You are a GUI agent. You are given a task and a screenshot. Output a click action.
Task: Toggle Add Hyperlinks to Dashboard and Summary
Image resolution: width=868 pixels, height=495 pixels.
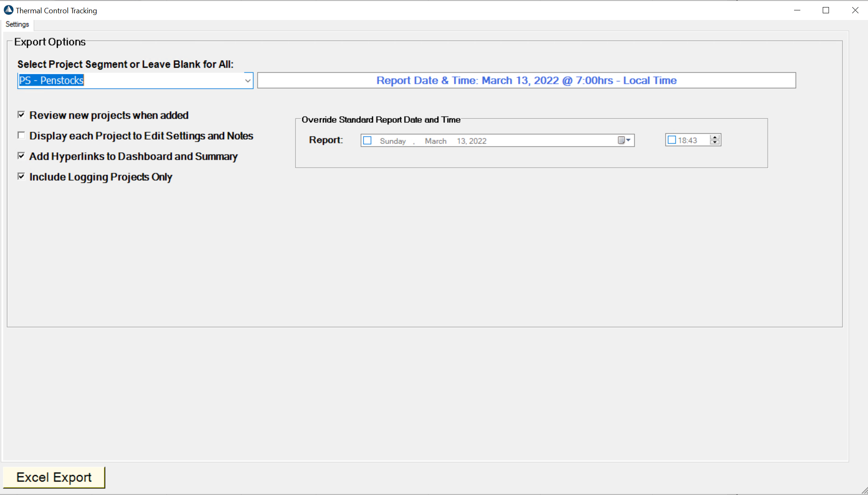pos(21,156)
